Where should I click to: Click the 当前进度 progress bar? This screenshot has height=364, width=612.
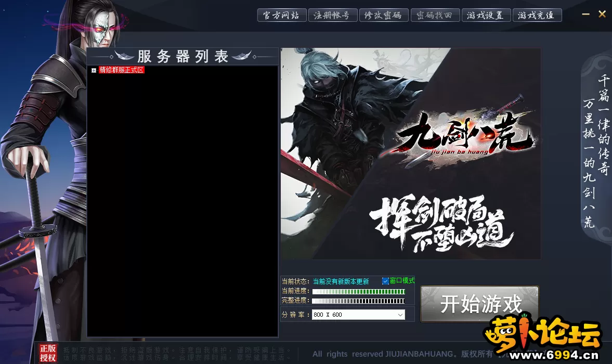[x=358, y=291]
